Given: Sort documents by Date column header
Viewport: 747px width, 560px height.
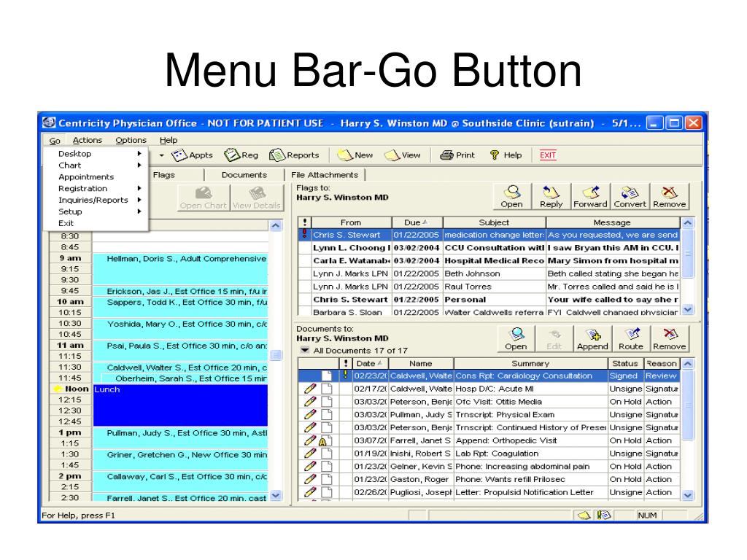Looking at the screenshot, I should point(369,363).
